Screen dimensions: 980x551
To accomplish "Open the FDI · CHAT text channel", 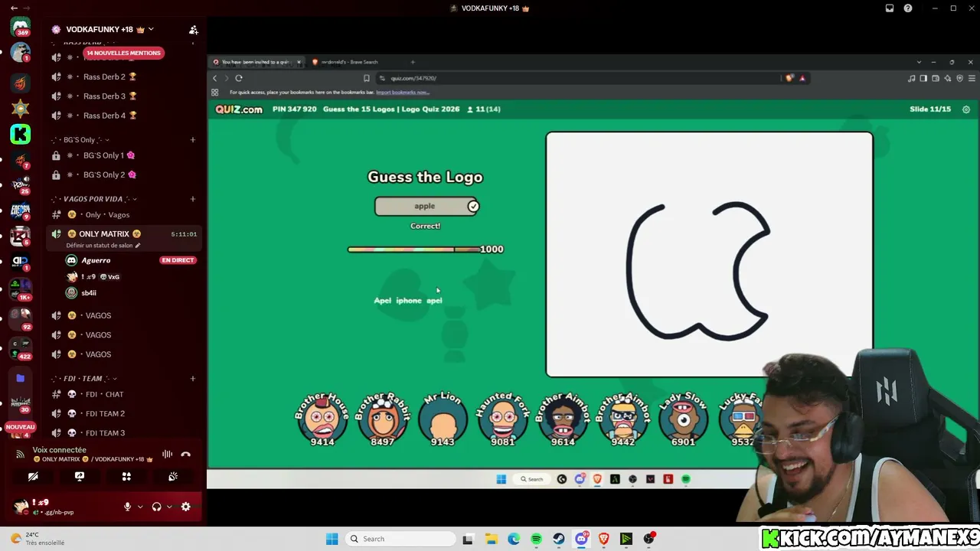I will pos(124,394).
